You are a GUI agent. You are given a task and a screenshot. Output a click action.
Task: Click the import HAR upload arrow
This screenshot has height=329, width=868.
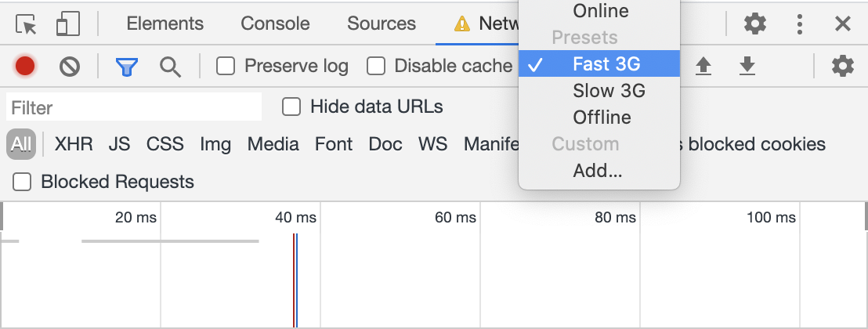(703, 67)
